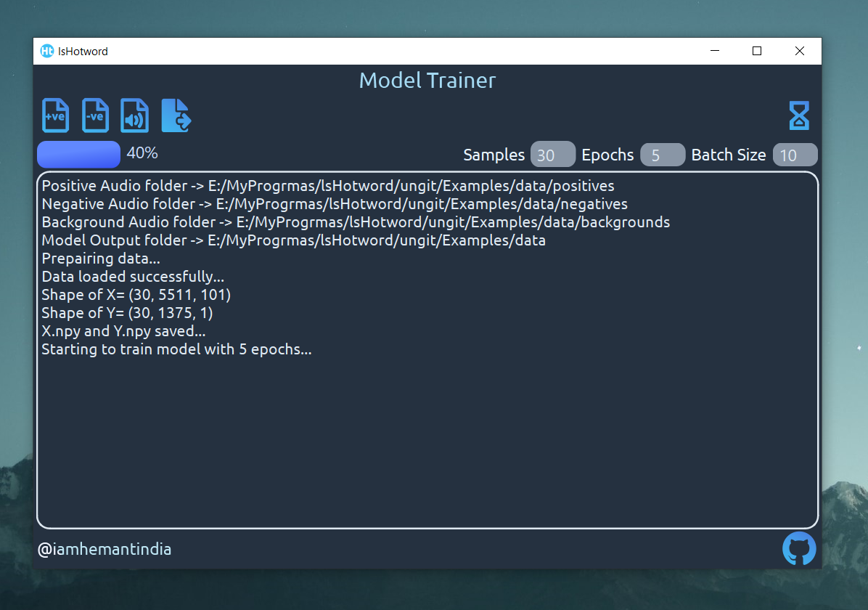Screen dimensions: 868x610
Task: Open the @iamhemantindia link
Action: point(104,549)
